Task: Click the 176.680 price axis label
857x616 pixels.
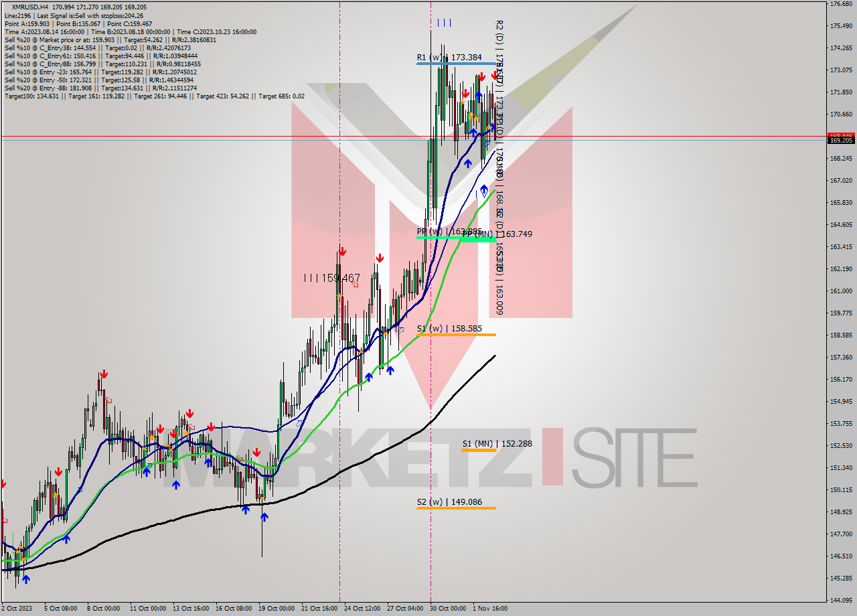Action: 841,4
